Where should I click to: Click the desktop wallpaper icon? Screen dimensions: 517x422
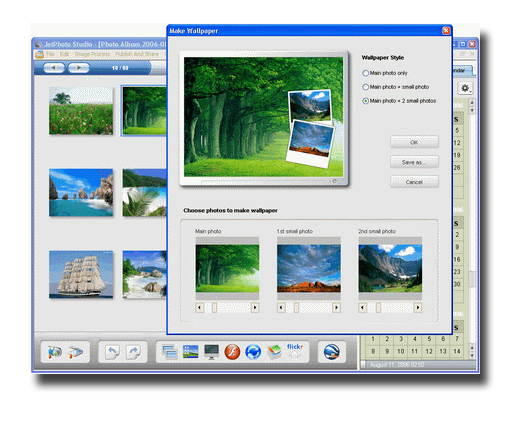pyautogui.click(x=191, y=352)
